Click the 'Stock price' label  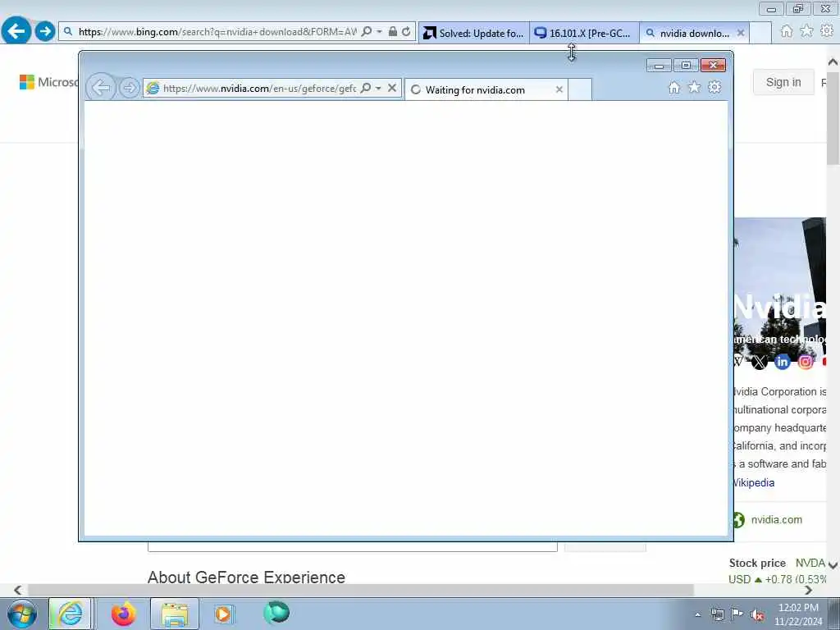point(757,563)
